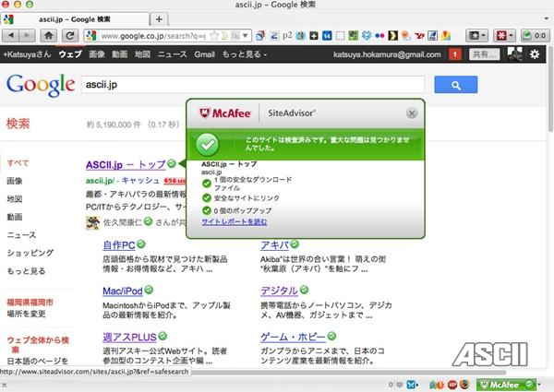The image size is (554, 392).
Task: Click green SiteAdvisor check beside ゲーム・ホビー
Action: click(x=331, y=336)
